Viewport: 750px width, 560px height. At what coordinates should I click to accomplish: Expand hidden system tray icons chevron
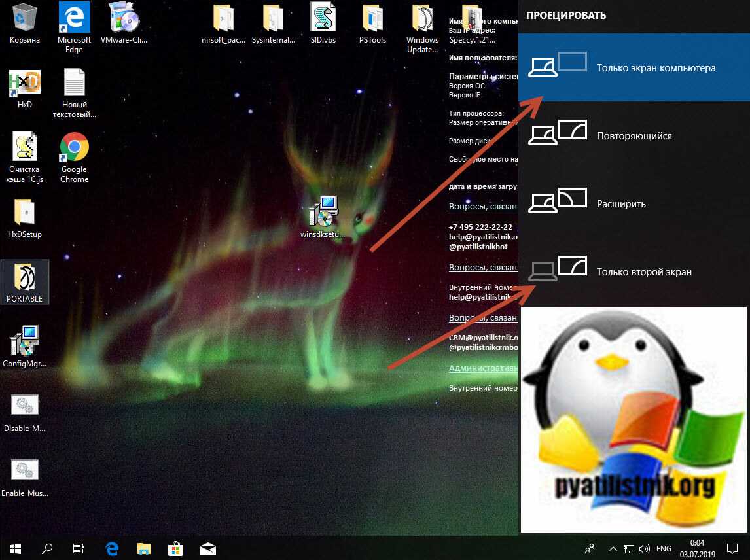(x=613, y=548)
